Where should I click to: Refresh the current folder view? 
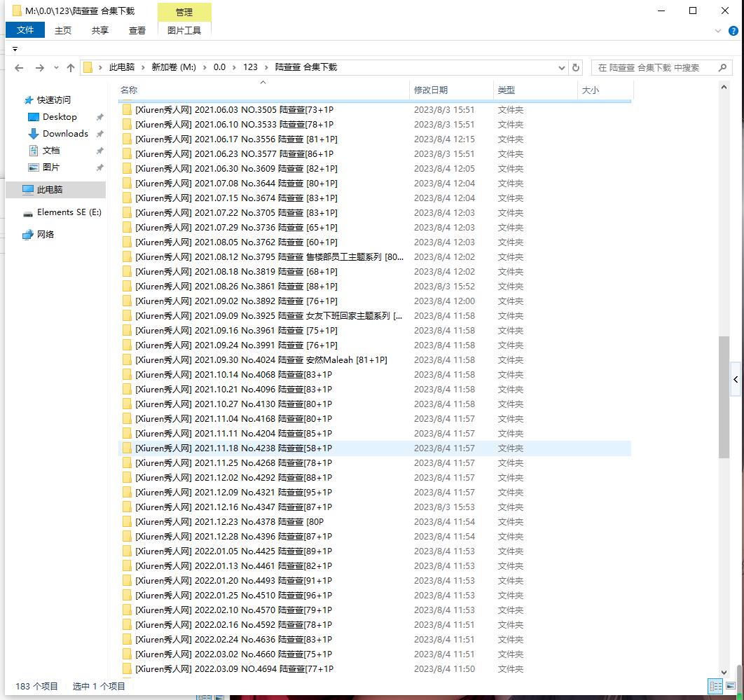(576, 67)
